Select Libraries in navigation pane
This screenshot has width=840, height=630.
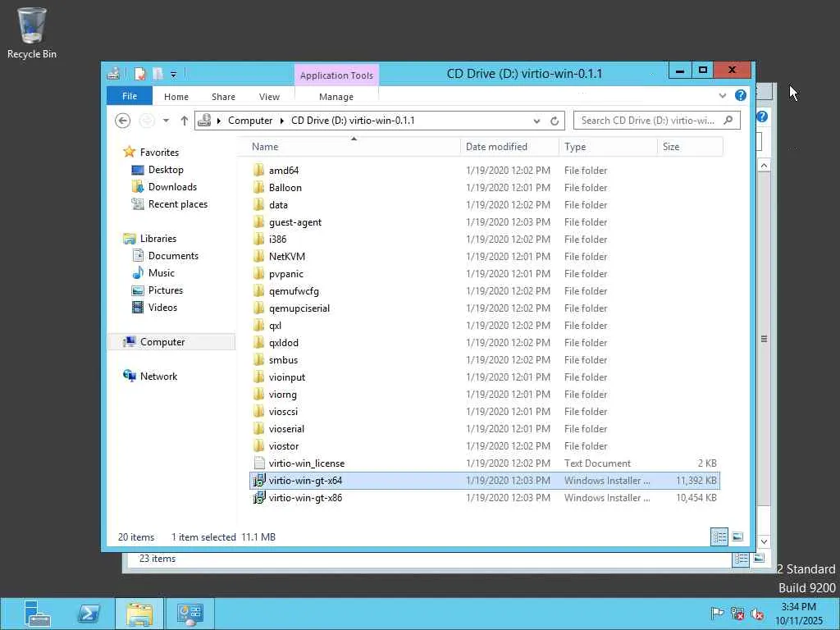point(158,239)
